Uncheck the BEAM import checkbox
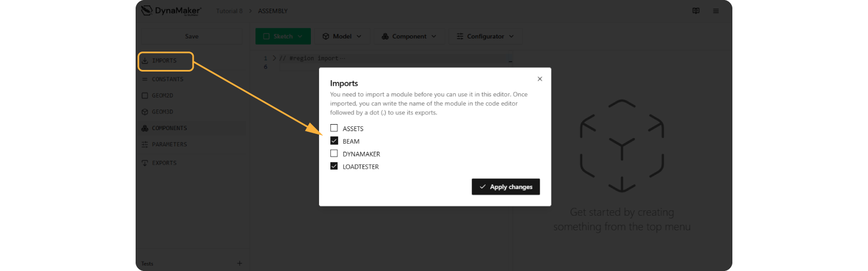 point(334,141)
